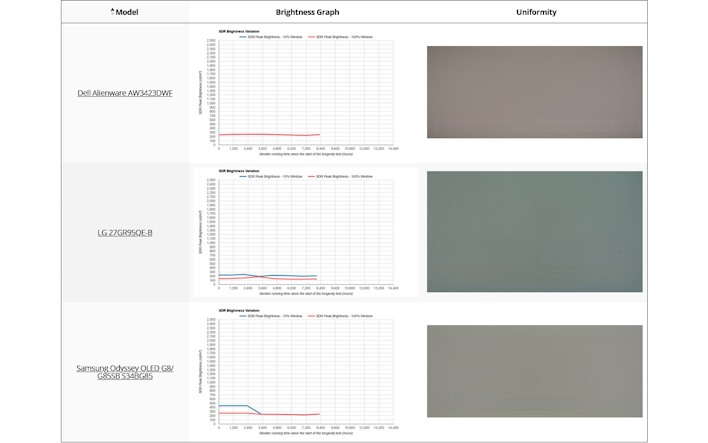Select the Brightness Graph column header

coord(307,12)
